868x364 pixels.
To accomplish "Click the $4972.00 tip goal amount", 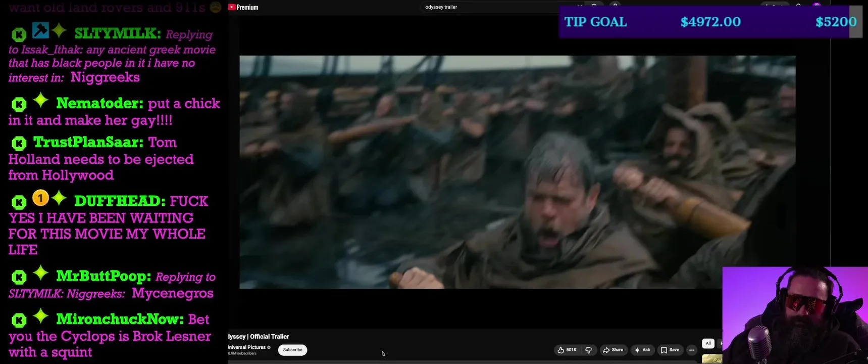I will (710, 22).
